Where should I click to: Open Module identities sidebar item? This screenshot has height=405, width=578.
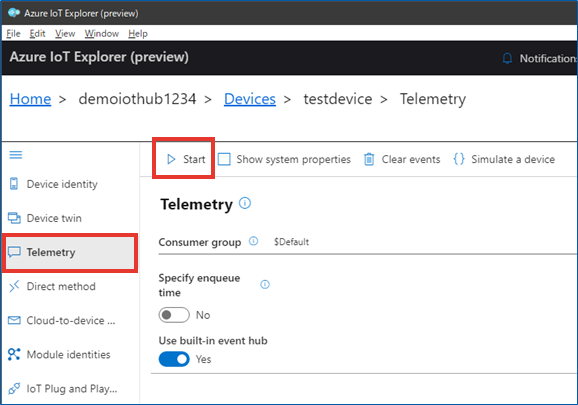[69, 355]
